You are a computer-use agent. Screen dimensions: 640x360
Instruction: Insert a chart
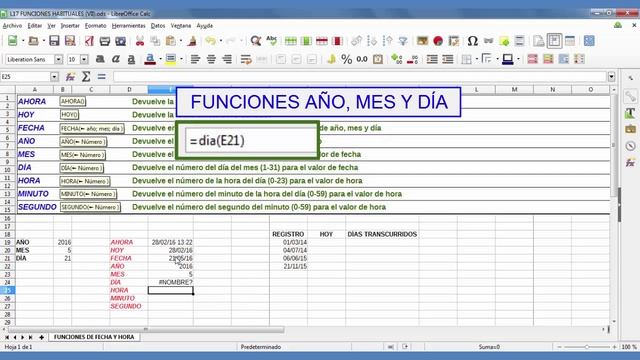[x=438, y=41]
